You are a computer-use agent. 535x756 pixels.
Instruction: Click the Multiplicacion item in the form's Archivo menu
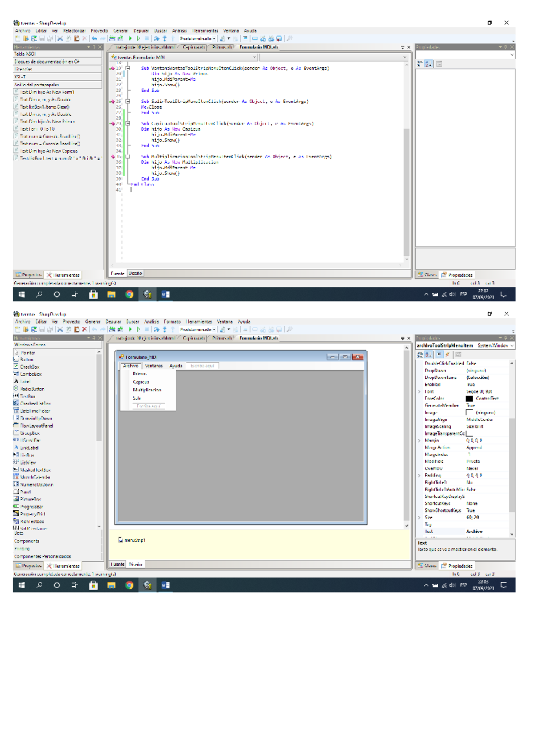[x=147, y=390]
